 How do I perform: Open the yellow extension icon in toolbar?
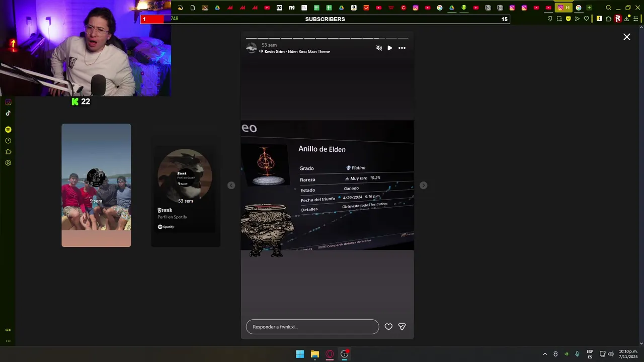click(599, 19)
